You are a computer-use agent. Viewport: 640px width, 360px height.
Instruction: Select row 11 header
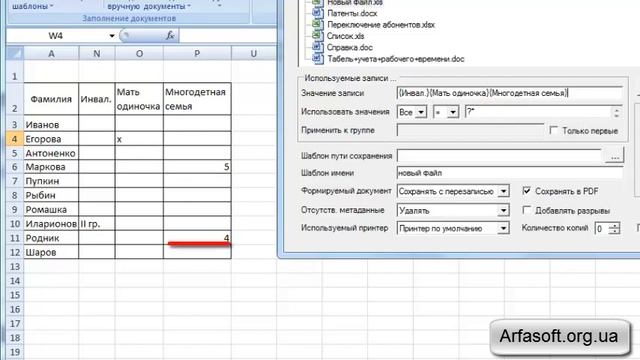click(x=15, y=238)
